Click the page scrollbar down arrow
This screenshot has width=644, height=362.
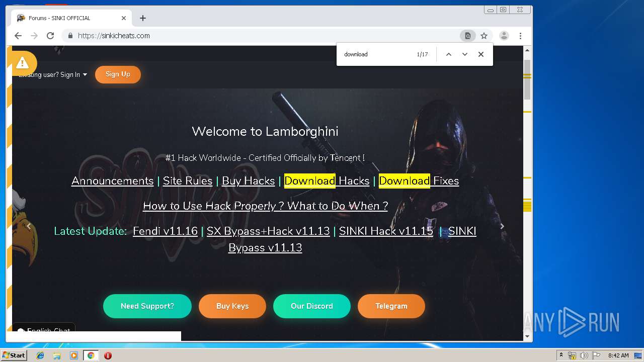527,336
